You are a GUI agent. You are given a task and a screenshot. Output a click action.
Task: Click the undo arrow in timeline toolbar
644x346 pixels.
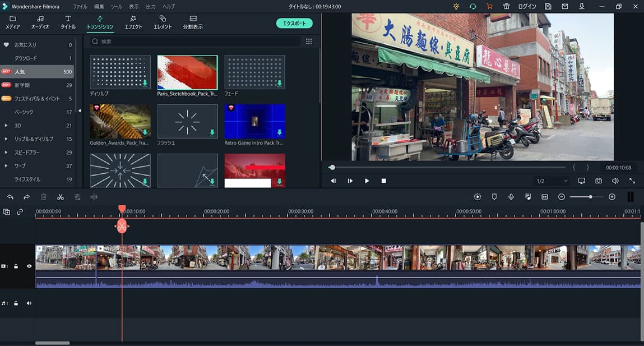10,197
